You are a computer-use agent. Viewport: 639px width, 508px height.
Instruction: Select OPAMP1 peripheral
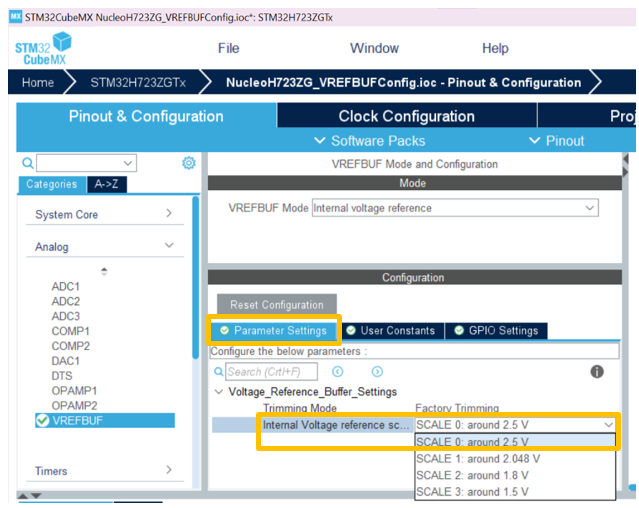click(x=74, y=391)
